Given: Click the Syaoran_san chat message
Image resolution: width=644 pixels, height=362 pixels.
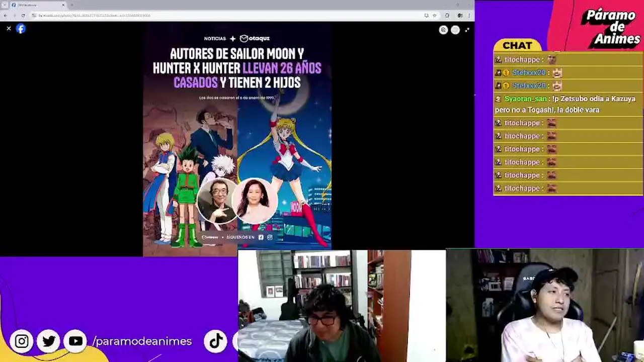Looking at the screenshot, I should click(x=568, y=104).
